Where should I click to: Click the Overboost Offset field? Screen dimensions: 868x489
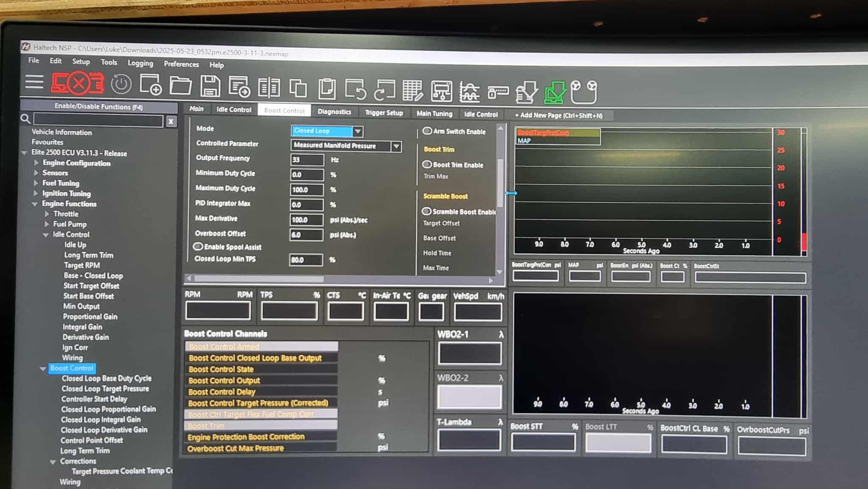pos(306,235)
